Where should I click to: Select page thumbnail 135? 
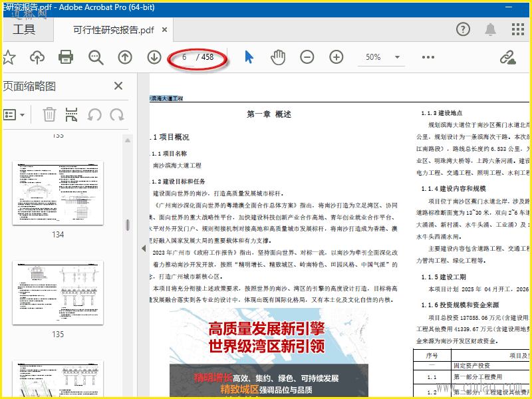(x=58, y=293)
